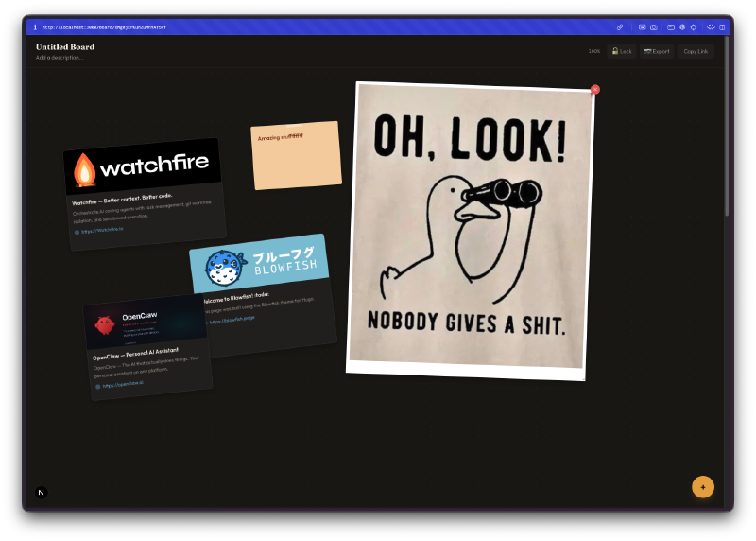Viewport: 756px width, 541px height.
Task: Click the crosshair target icon in browser toolbar
Action: [x=693, y=27]
